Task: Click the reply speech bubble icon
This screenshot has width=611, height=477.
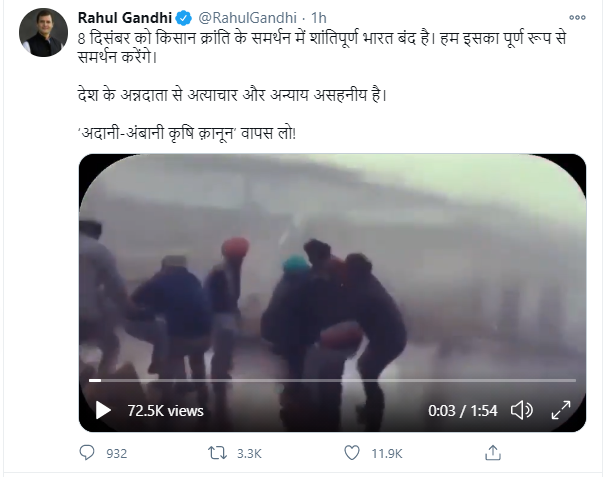Action: tap(89, 453)
